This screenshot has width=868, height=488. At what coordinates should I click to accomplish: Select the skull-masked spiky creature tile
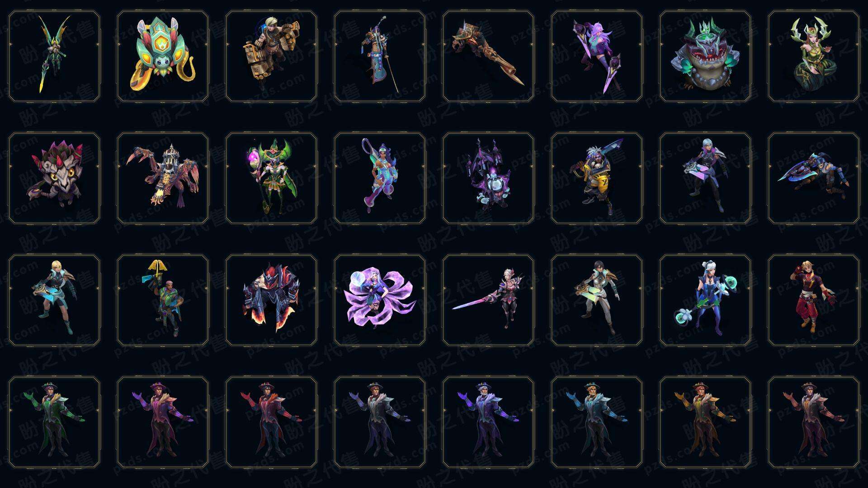[x=54, y=178]
